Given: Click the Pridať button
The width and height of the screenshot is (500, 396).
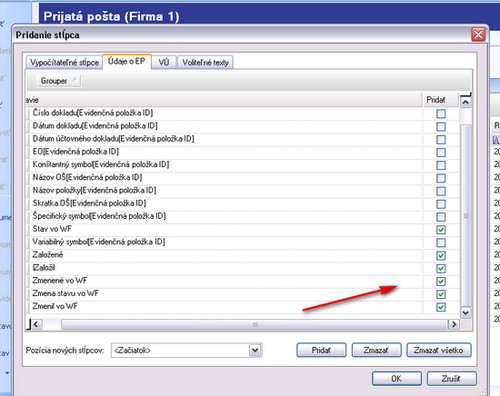Looking at the screenshot, I should 321,350.
